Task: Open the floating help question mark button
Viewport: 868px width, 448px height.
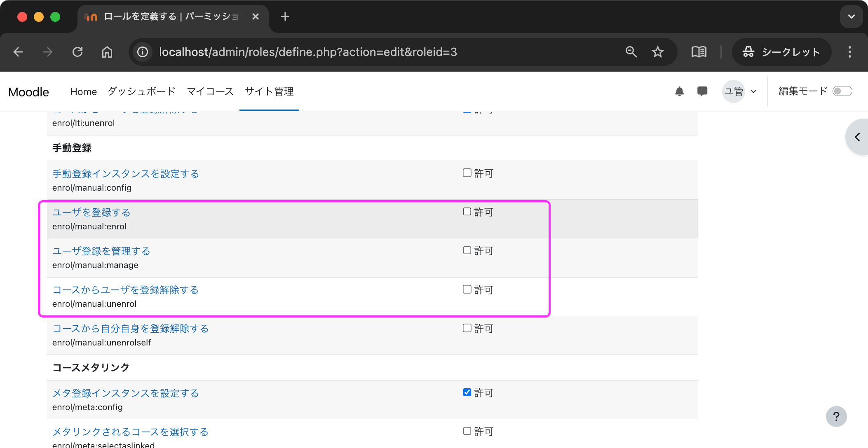Action: [836, 416]
